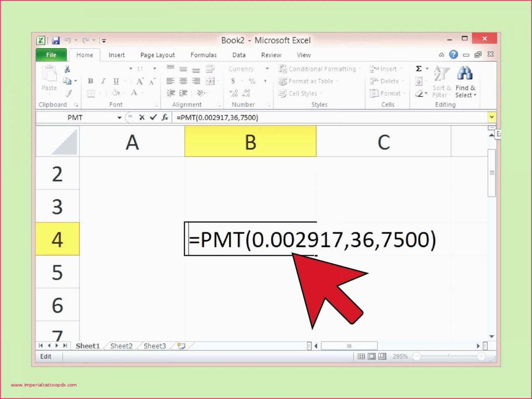Open the blue Help question mark icon
Image resolution: width=532 pixels, height=399 pixels.
(453, 54)
